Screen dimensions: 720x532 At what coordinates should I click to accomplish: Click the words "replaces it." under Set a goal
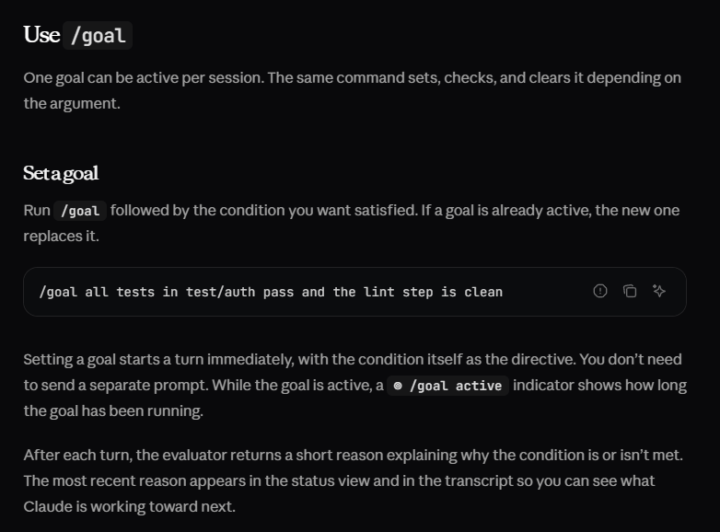click(x=61, y=236)
